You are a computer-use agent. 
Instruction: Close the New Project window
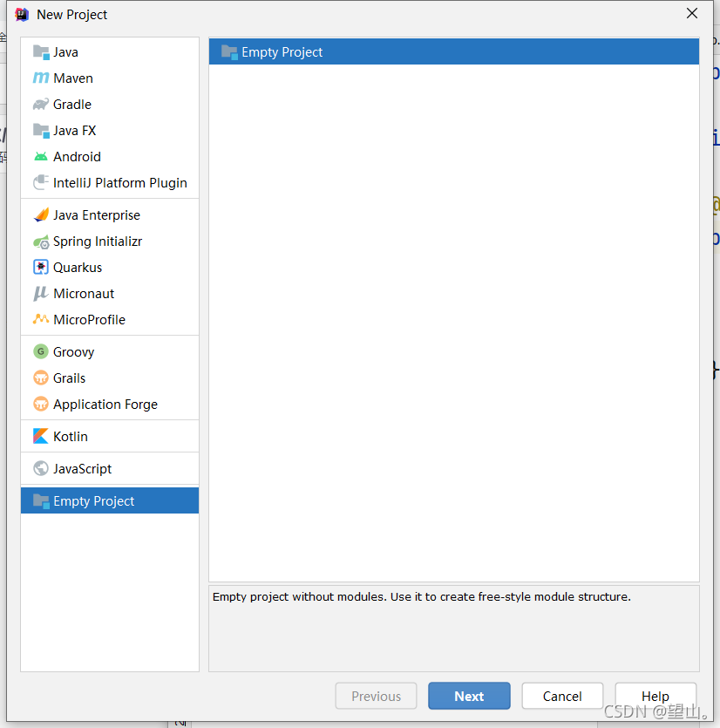point(692,13)
